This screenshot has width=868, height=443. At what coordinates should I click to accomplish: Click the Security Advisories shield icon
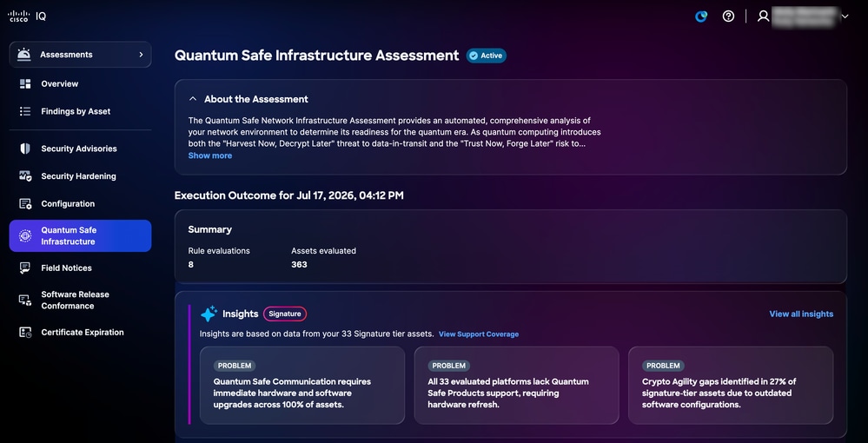coord(25,149)
